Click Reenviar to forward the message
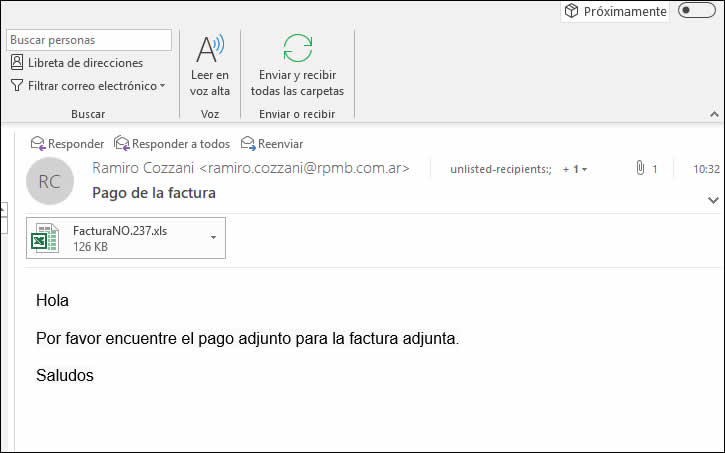Screen dimensions: 725x453 [x=272, y=144]
